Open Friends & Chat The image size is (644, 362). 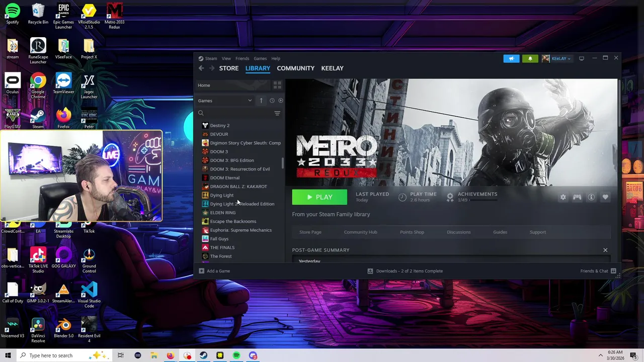[x=598, y=271]
